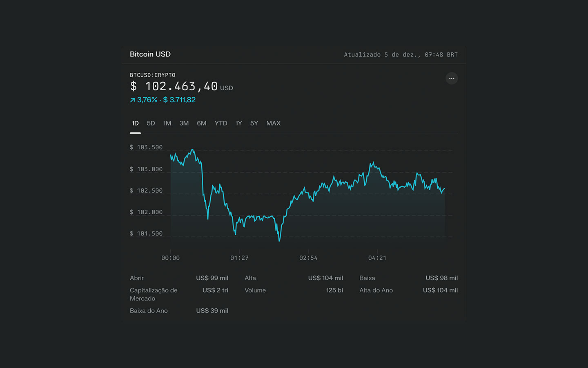Click the $ 102.000 axis label
588x368 pixels.
(146, 212)
